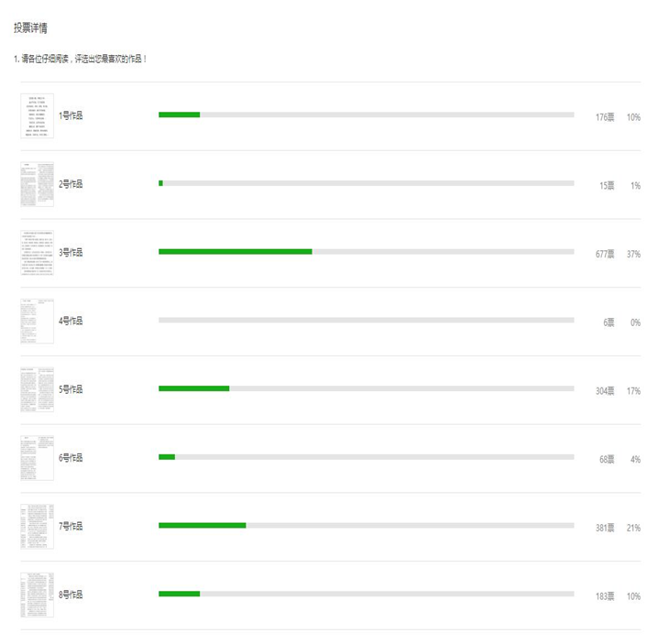Click the 3号作品 thumbnail image

tap(37, 253)
